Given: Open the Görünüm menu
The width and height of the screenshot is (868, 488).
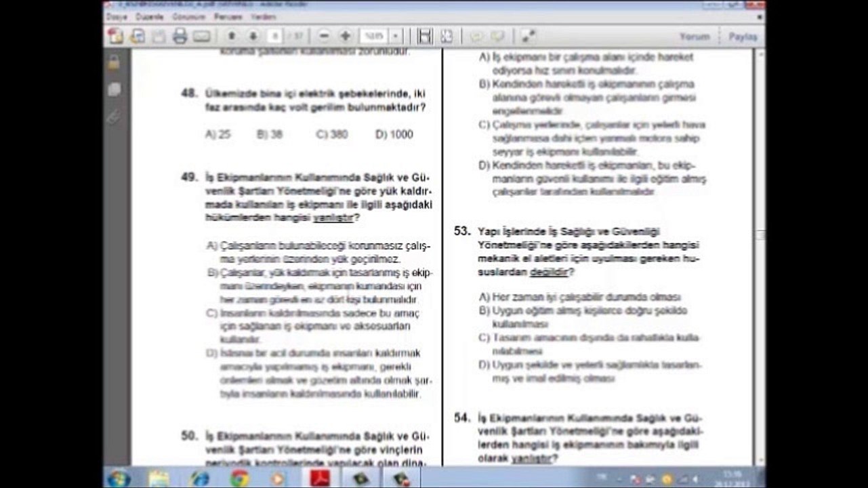Looking at the screenshot, I should coord(189,16).
